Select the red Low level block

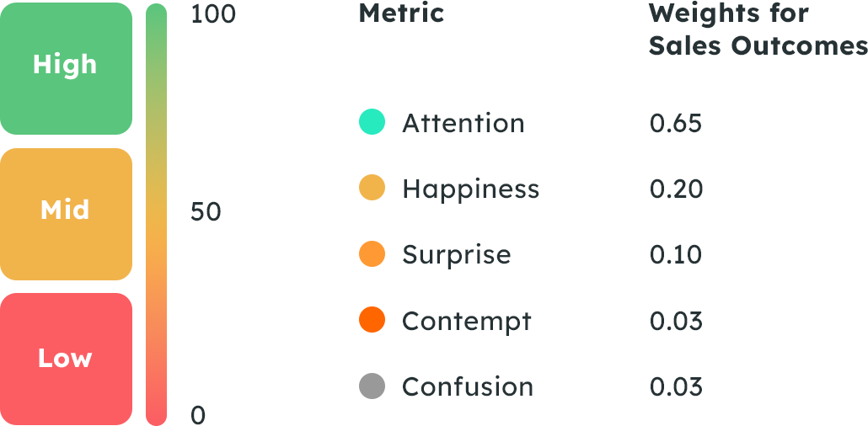[66, 359]
